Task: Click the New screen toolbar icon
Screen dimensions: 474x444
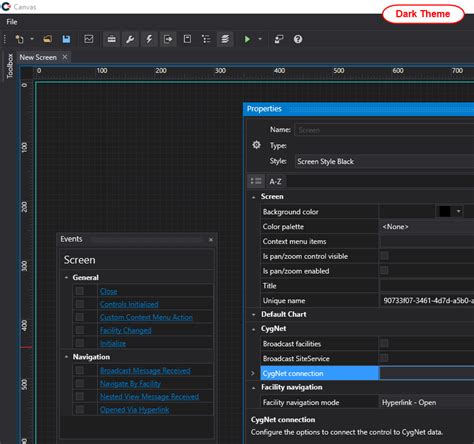Action: pyautogui.click(x=20, y=39)
